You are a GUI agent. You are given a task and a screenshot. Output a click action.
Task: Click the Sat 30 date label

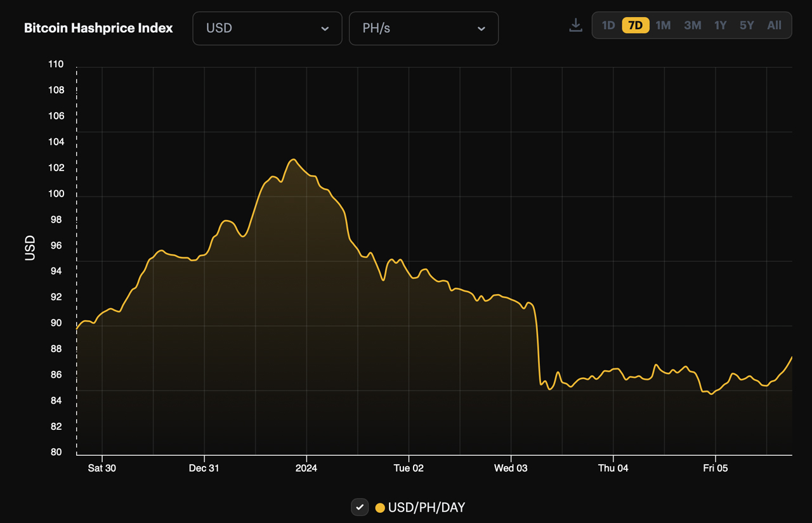[102, 468]
